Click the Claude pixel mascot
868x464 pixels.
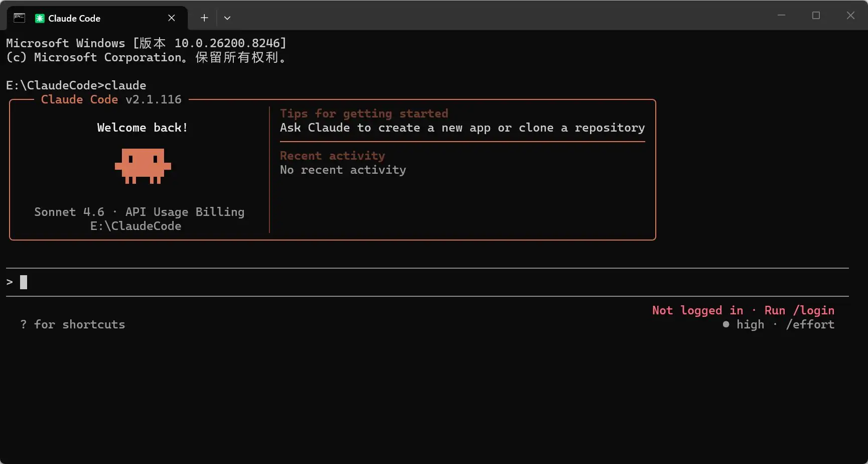(143, 166)
